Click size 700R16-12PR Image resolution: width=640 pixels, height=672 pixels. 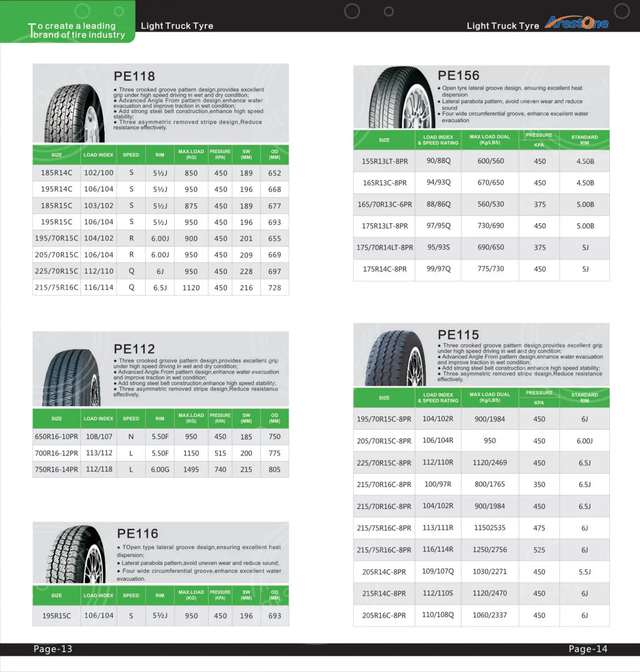click(x=56, y=453)
